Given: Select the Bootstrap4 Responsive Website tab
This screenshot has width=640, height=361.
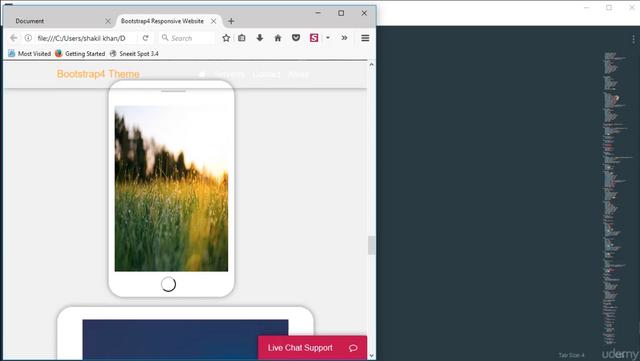Looking at the screenshot, I should 169,21.
